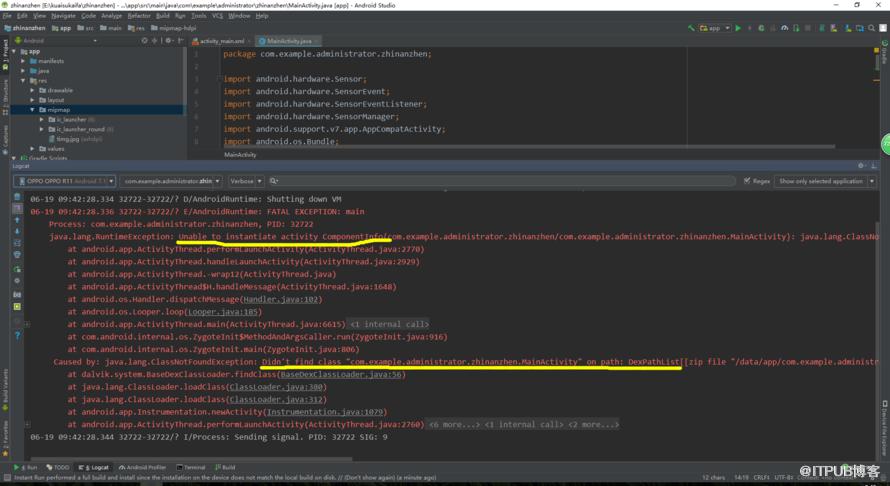Open the Gradle side tab on the right
This screenshot has height=486, width=890.
coord(884,52)
